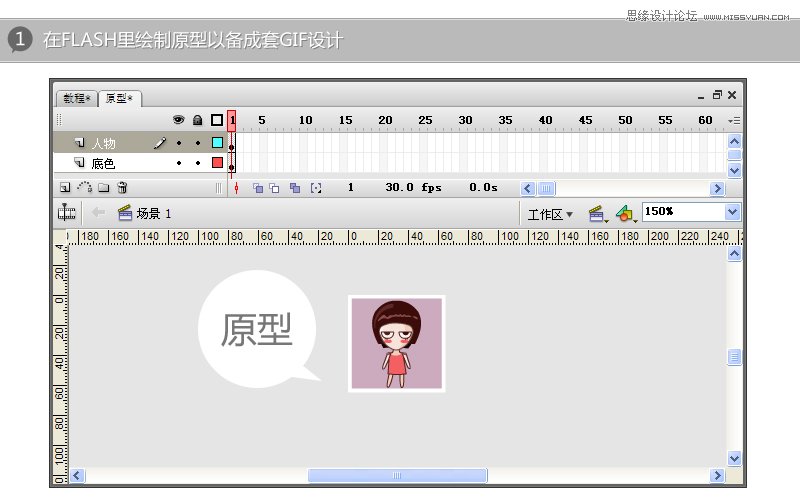This screenshot has width=800, height=500.
Task: Add a motion guide layer
Action: tap(84, 187)
